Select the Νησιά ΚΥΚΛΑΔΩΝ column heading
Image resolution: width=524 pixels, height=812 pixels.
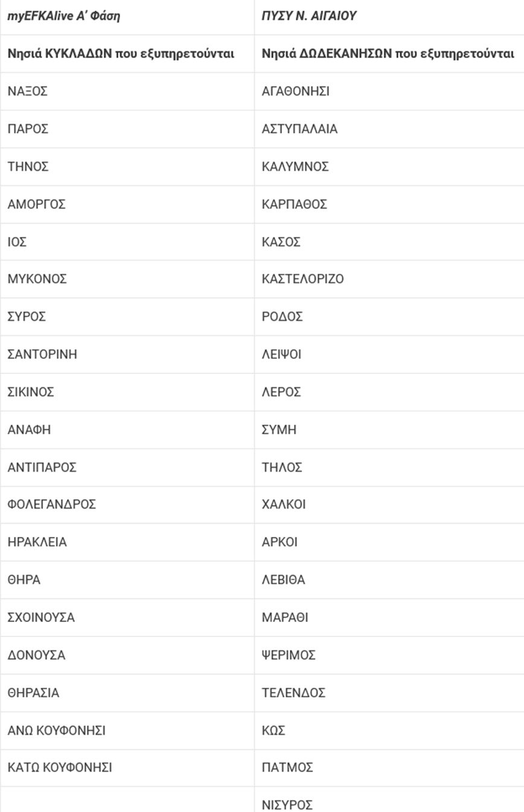pos(121,54)
